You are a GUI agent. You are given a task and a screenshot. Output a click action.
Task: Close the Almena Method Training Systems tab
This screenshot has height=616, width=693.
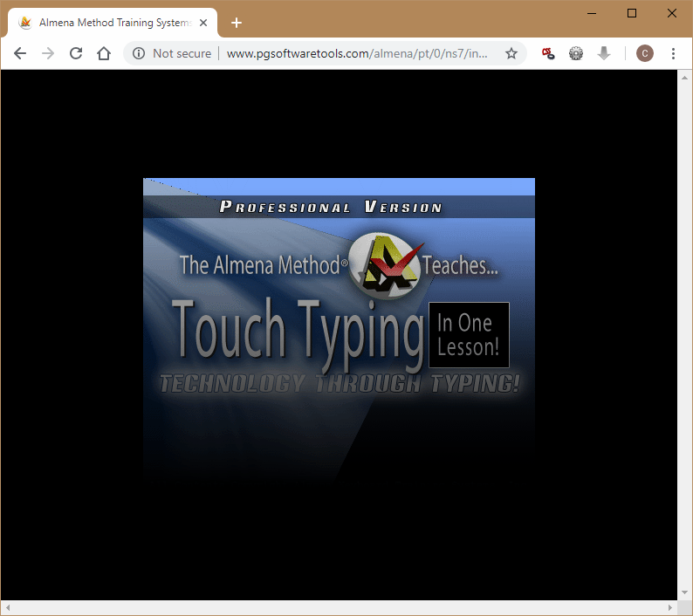203,23
